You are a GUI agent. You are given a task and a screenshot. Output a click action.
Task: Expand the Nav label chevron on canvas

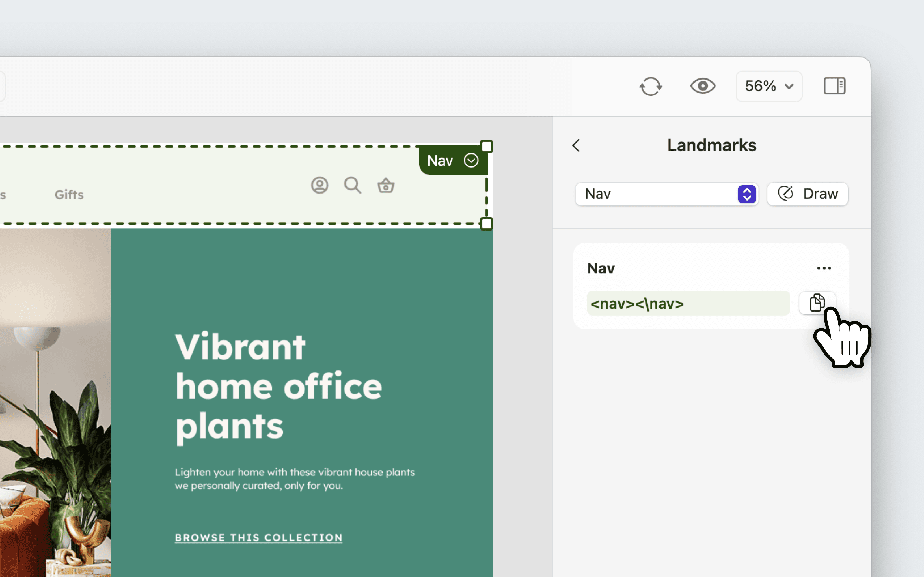tap(471, 161)
